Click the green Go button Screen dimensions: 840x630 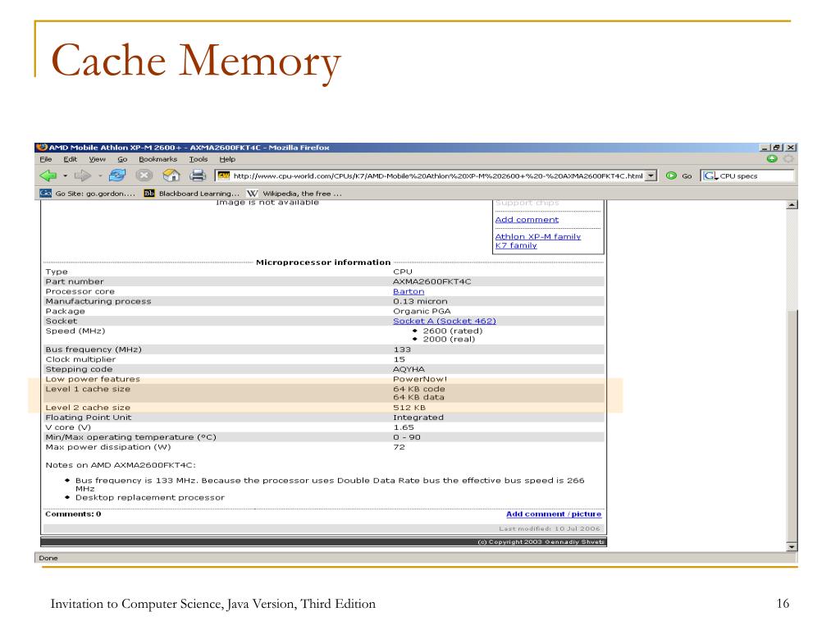[678, 176]
